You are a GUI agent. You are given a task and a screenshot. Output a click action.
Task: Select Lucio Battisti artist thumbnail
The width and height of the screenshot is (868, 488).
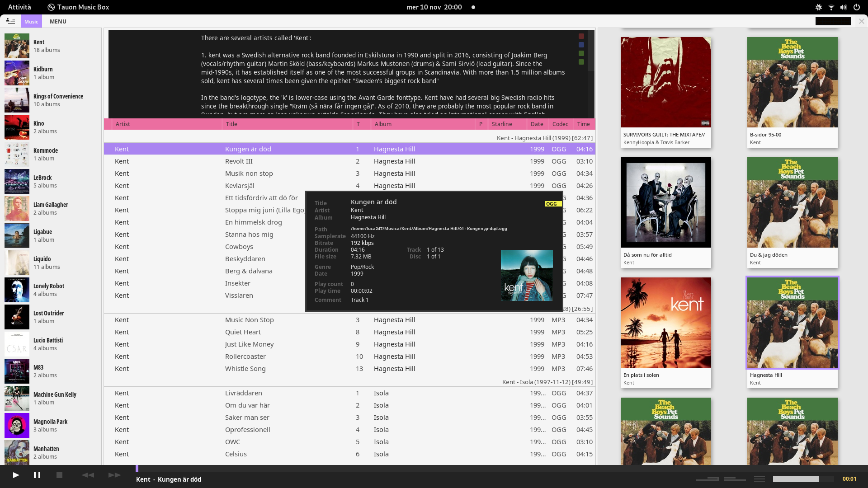click(x=17, y=344)
